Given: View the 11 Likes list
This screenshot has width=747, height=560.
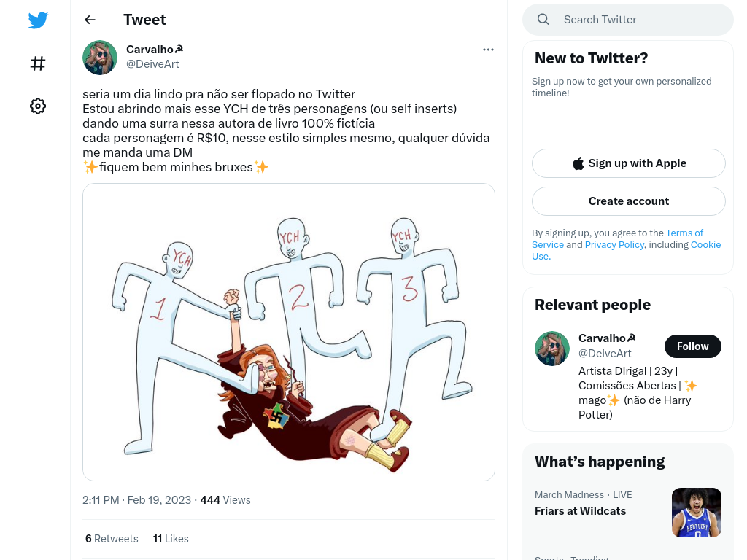Looking at the screenshot, I should coord(171,539).
